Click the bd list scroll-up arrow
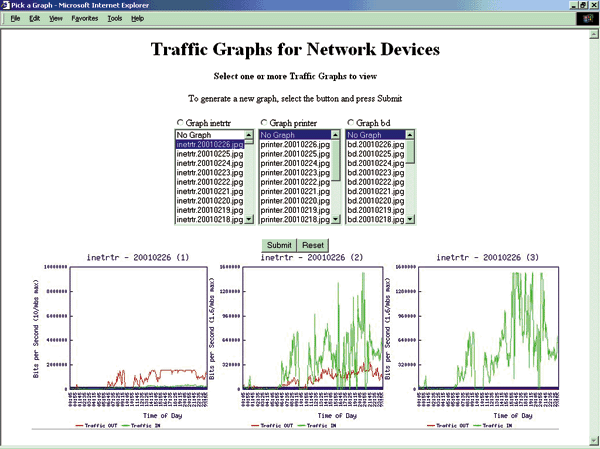The height and width of the screenshot is (449, 600). (x=410, y=135)
